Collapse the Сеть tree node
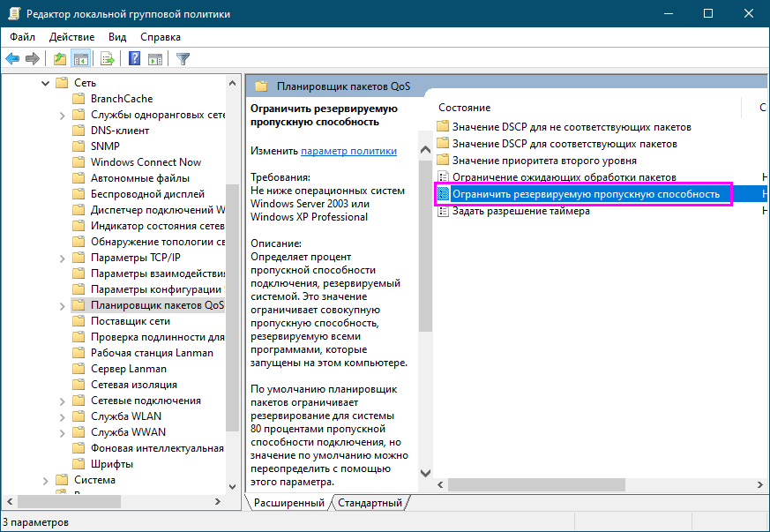 [46, 83]
